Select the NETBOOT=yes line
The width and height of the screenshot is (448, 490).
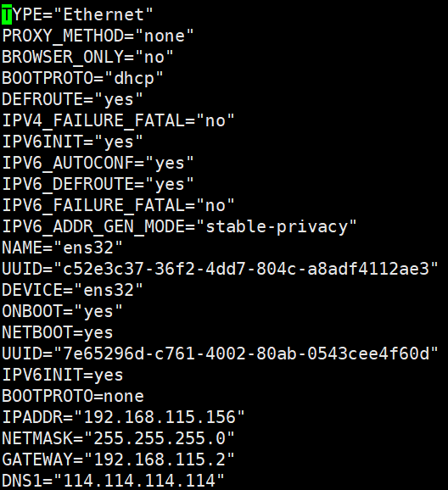tap(57, 332)
